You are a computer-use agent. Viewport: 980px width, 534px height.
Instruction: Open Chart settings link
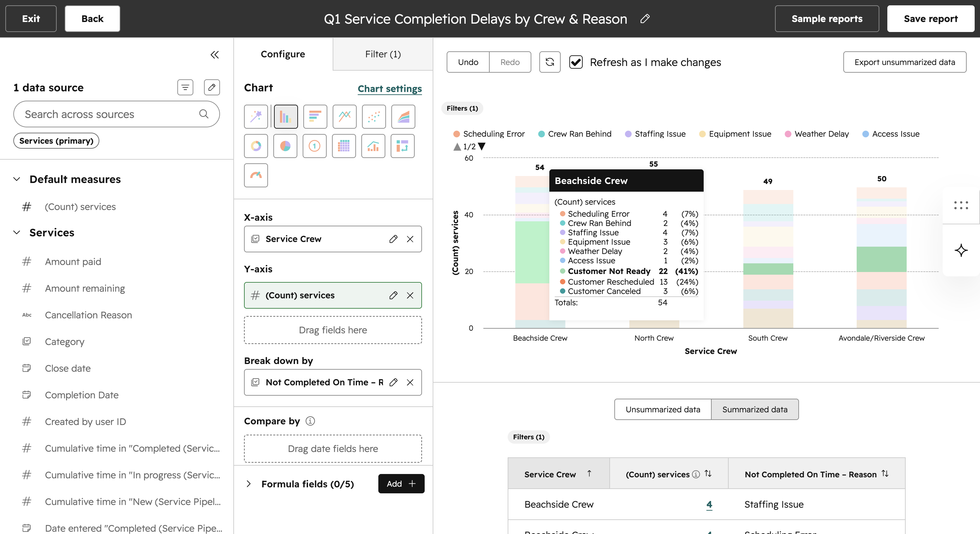click(x=390, y=89)
